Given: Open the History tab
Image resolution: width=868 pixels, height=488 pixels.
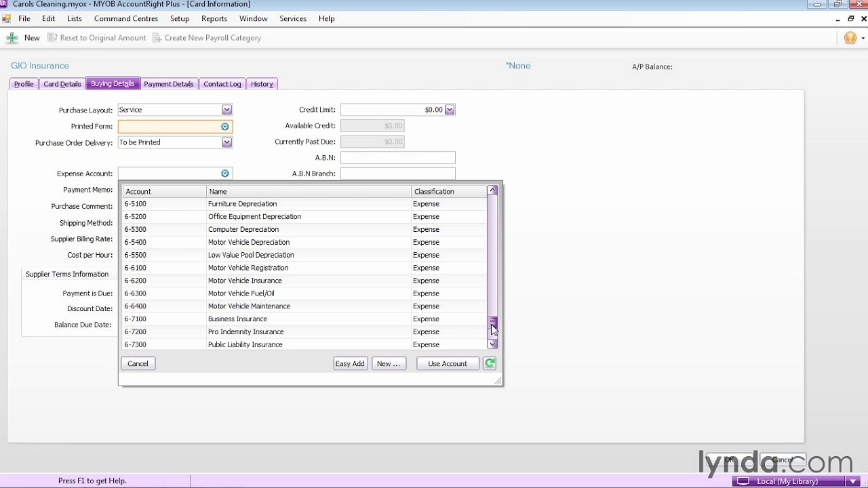Looking at the screenshot, I should pos(262,84).
